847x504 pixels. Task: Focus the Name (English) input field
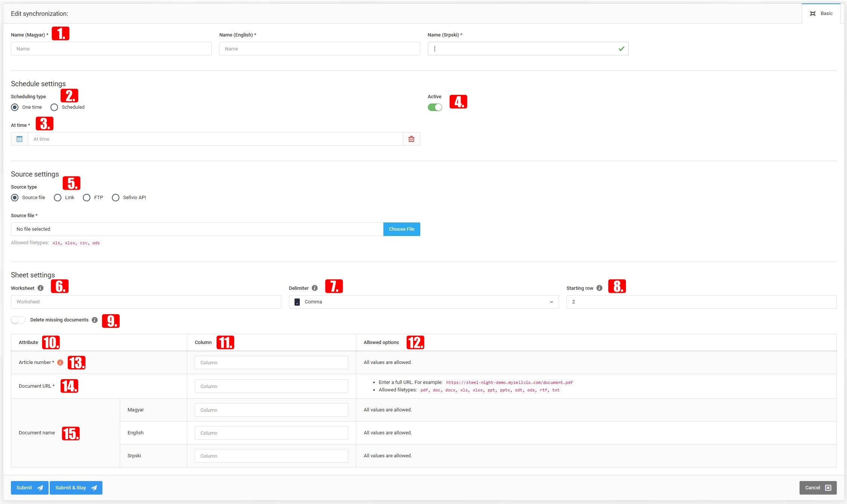(x=320, y=49)
